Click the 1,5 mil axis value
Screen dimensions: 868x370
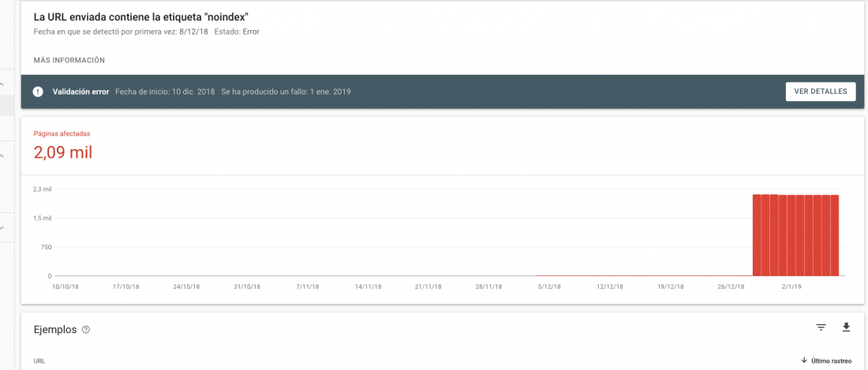(42, 218)
